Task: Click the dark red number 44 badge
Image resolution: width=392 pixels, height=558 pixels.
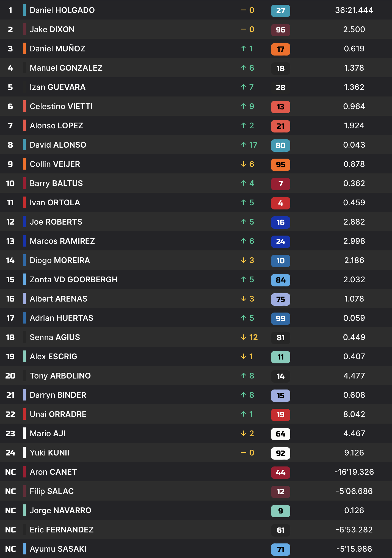Action: tap(280, 473)
